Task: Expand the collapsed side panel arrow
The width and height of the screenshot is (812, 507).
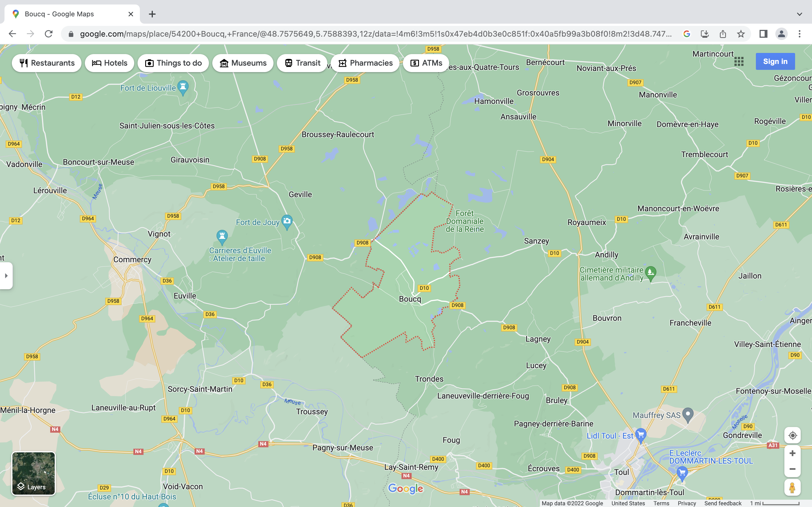Action: (x=6, y=276)
